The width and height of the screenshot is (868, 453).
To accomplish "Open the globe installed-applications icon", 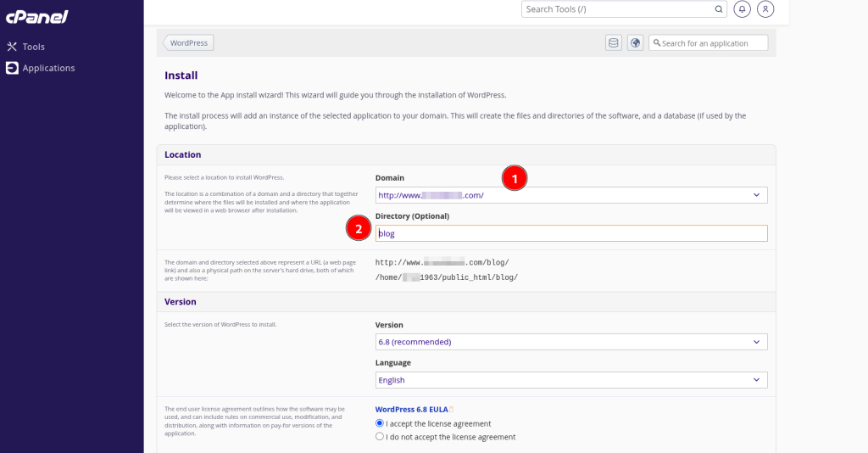I will [x=635, y=42].
